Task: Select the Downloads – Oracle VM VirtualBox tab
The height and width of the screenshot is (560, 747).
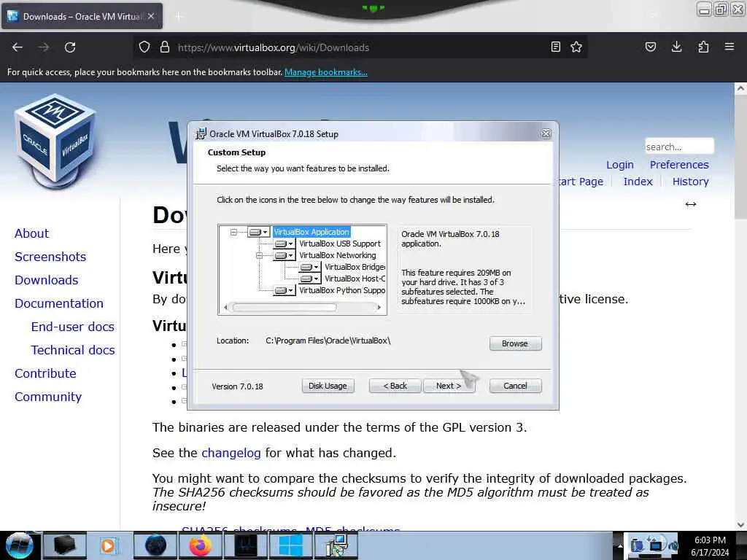Action: (x=82, y=17)
